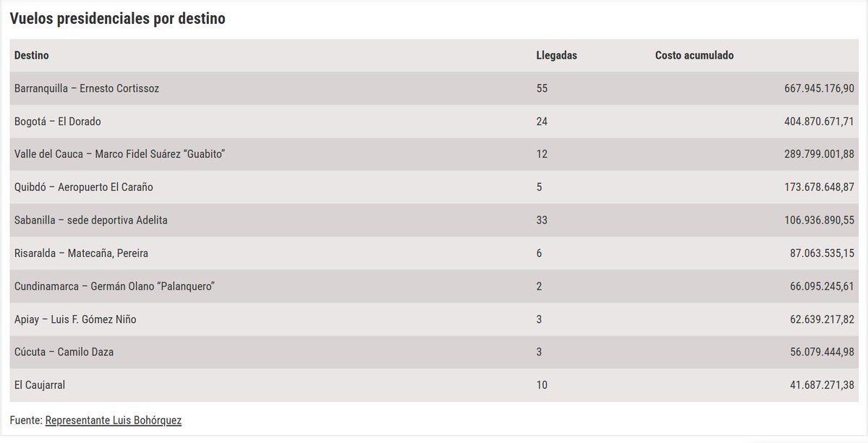The width and height of the screenshot is (868, 443).
Task: Select the Apiay – Luis F. Gómez Niño row
Action: 434,319
